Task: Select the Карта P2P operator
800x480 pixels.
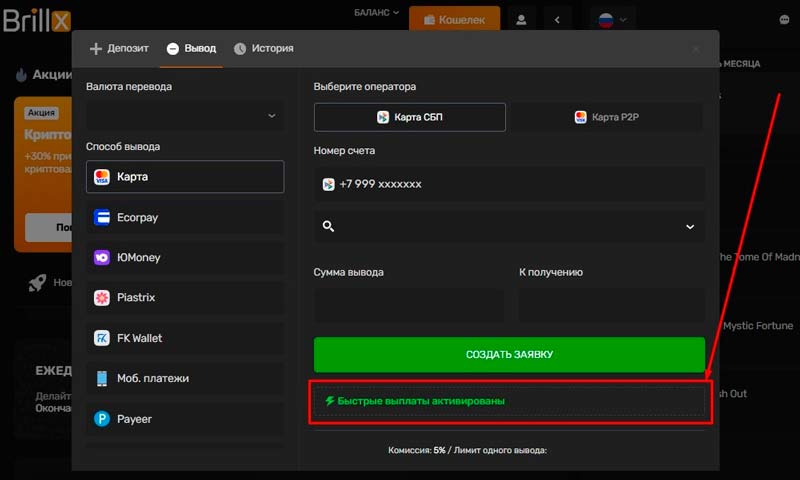Action: click(x=609, y=117)
